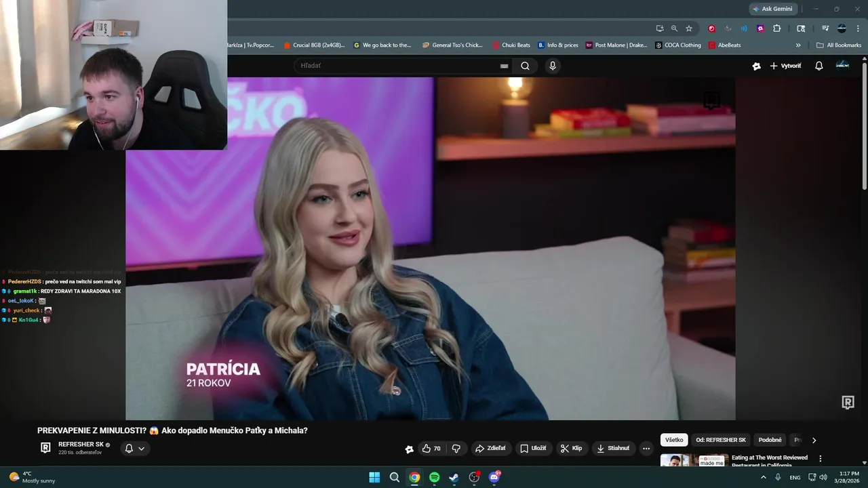Open the REFRESHER SK channel name link

(81, 445)
